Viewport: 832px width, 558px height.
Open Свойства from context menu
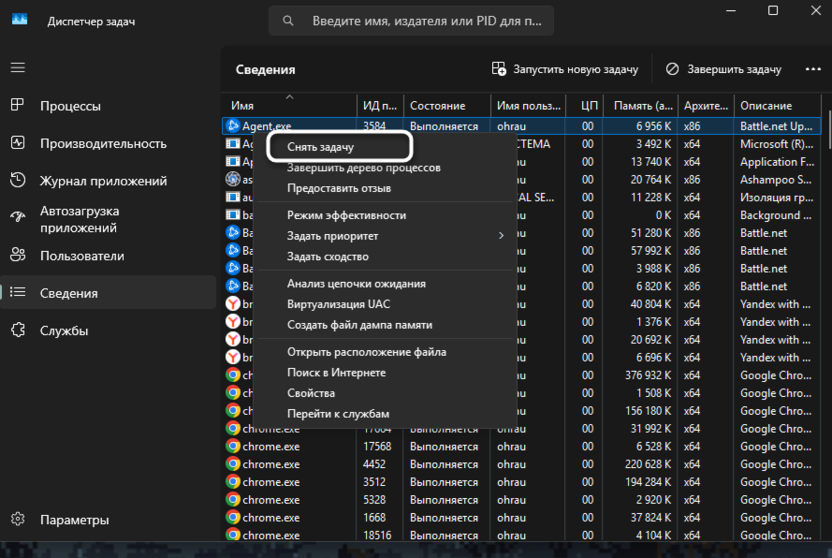tap(310, 394)
